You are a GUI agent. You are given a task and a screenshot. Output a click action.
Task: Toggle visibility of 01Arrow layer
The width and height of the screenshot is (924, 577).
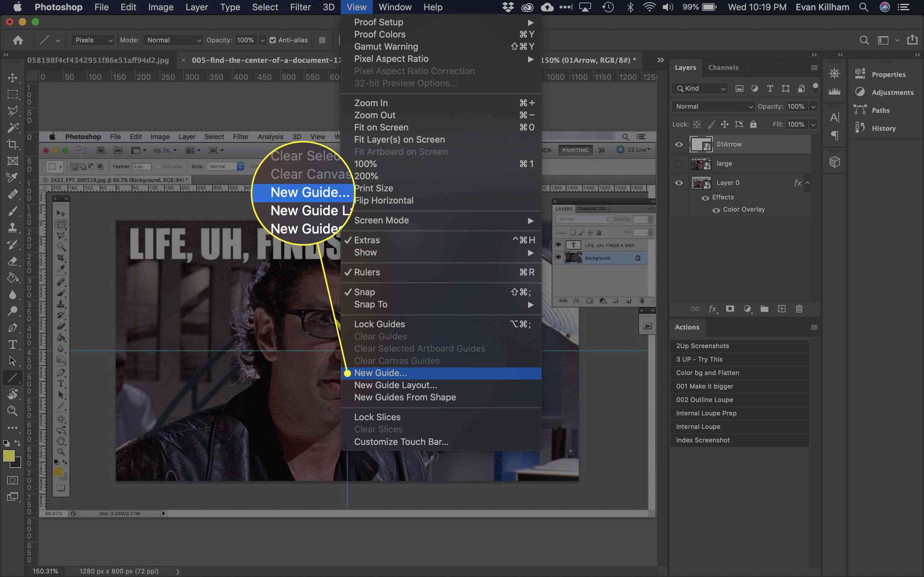coord(679,144)
